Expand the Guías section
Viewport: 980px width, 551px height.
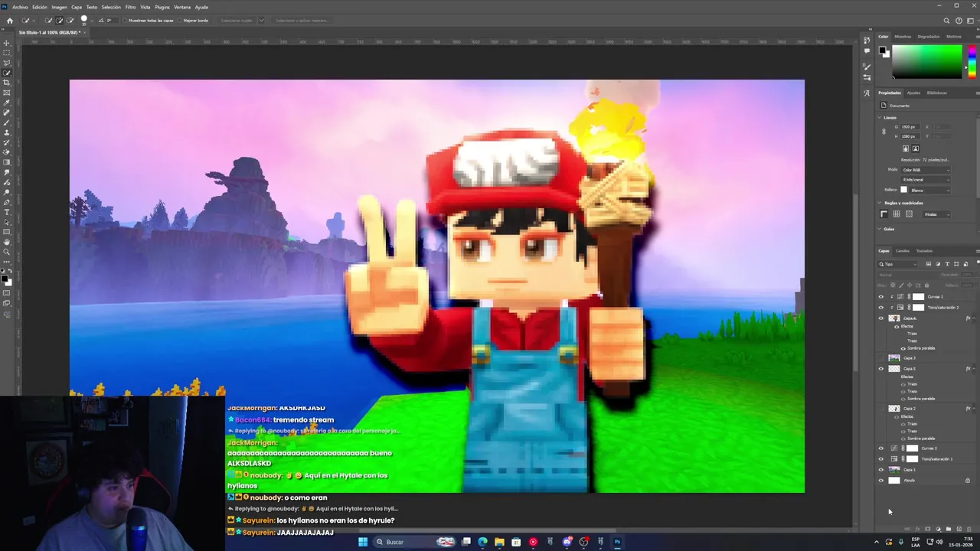[x=880, y=229]
